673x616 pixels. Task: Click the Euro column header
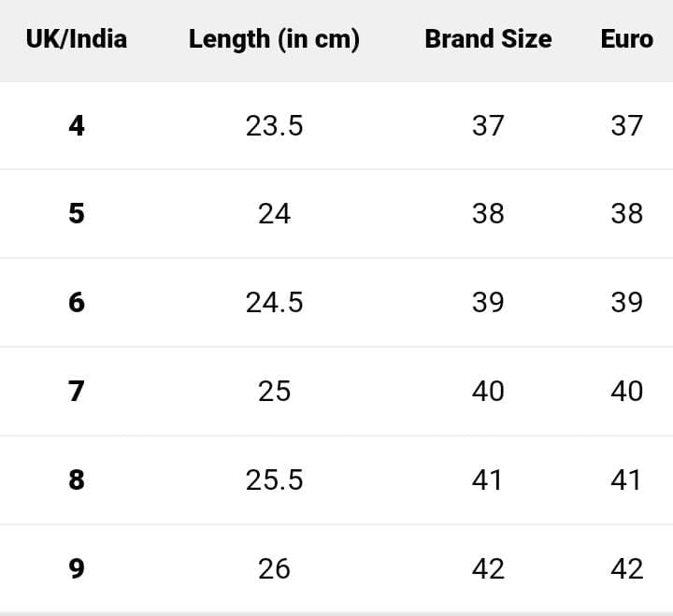(626, 39)
